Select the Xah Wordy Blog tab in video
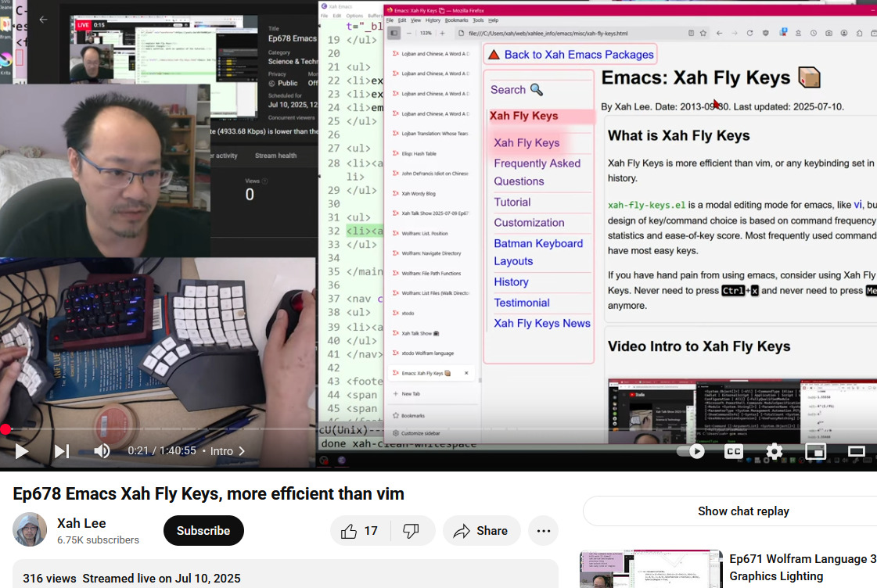 [431, 193]
